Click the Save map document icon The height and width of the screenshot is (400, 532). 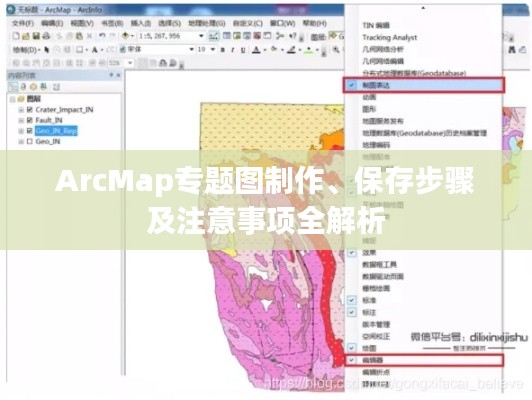point(36,36)
